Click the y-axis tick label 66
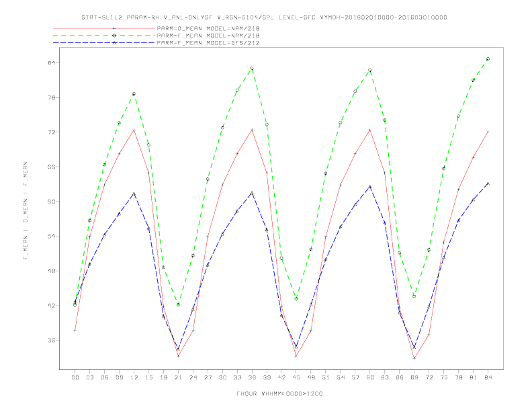 [x=52, y=167]
